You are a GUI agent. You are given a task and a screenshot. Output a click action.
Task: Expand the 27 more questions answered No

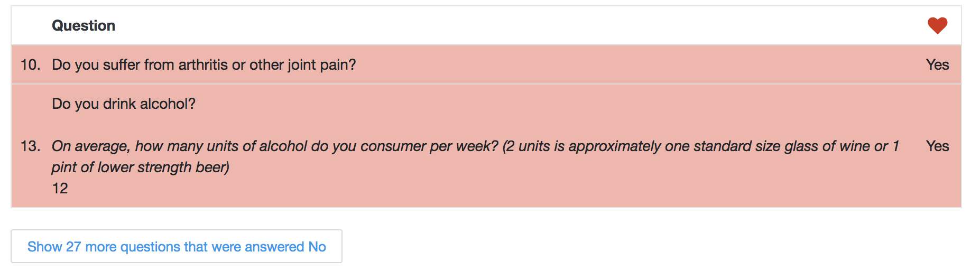pos(177,247)
